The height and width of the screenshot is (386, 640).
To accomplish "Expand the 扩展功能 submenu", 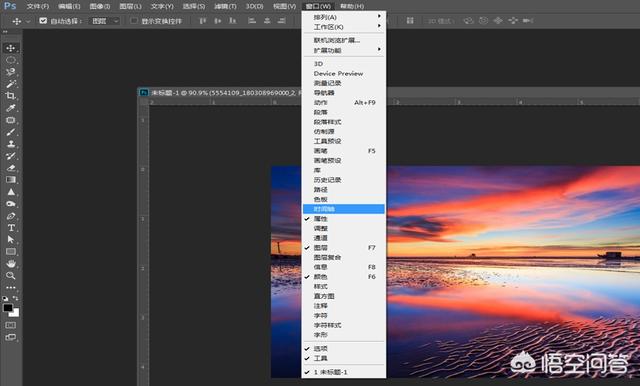I will tap(344, 50).
